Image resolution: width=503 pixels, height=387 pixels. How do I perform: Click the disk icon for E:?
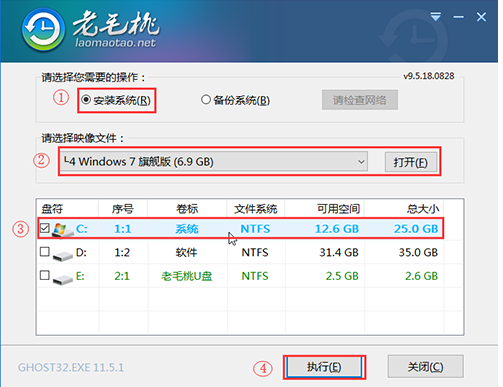click(62, 279)
